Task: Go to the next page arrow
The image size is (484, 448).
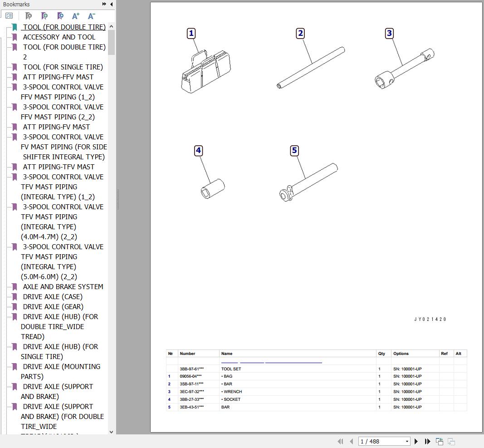Action: [416, 441]
